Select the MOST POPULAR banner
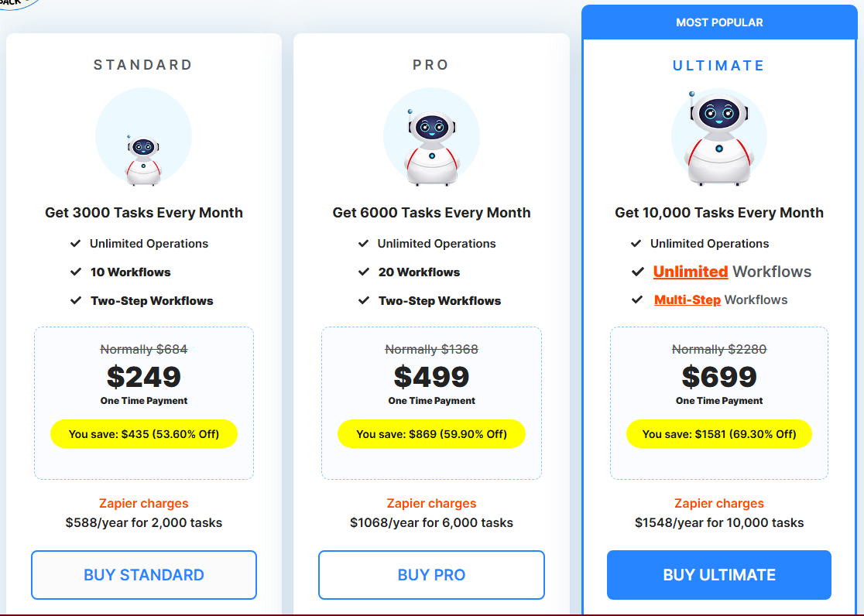 [x=719, y=22]
